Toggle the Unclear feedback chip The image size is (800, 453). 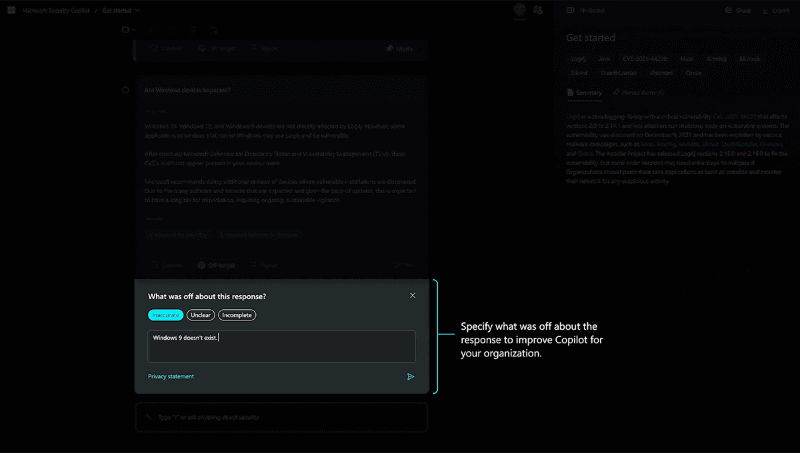[200, 315]
